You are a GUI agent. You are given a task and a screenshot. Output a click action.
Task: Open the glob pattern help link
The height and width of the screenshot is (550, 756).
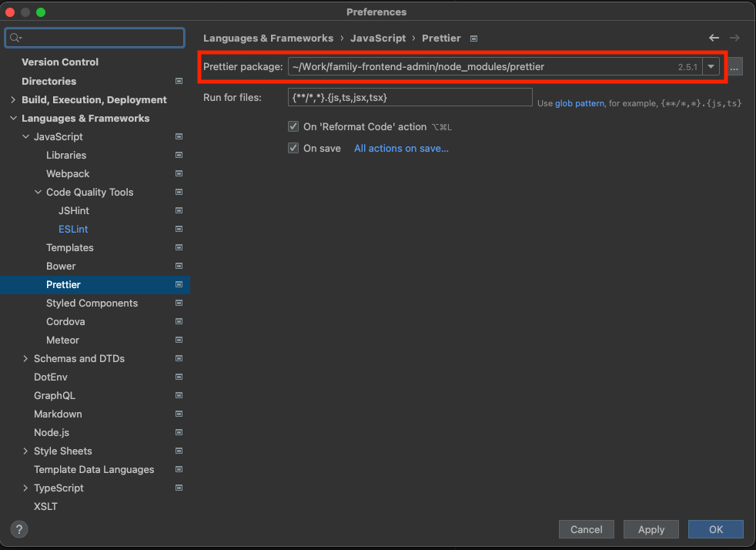579,103
